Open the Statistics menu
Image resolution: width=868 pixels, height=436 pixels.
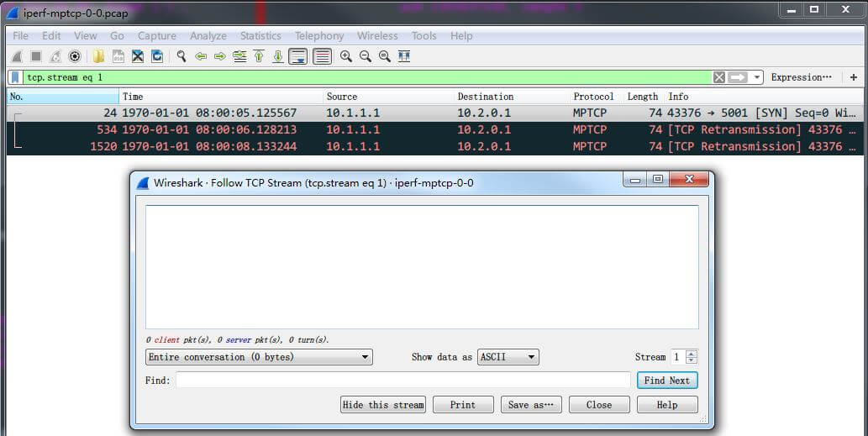pos(260,36)
